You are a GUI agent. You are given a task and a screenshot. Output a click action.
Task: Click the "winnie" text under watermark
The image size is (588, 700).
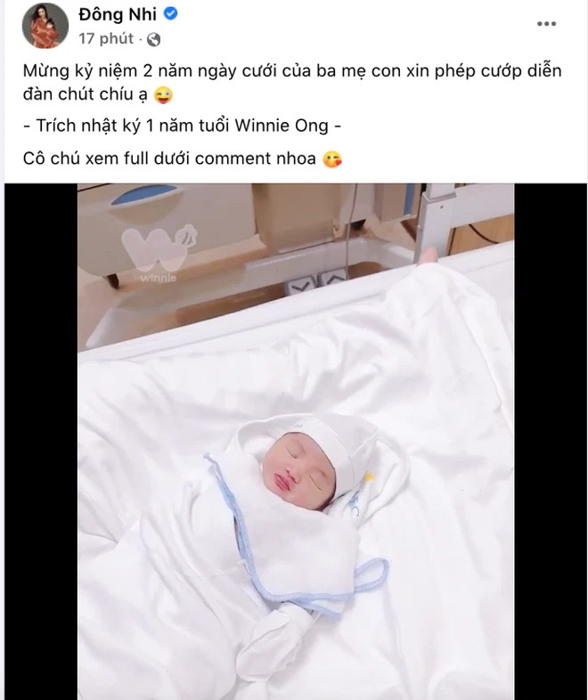click(x=158, y=278)
